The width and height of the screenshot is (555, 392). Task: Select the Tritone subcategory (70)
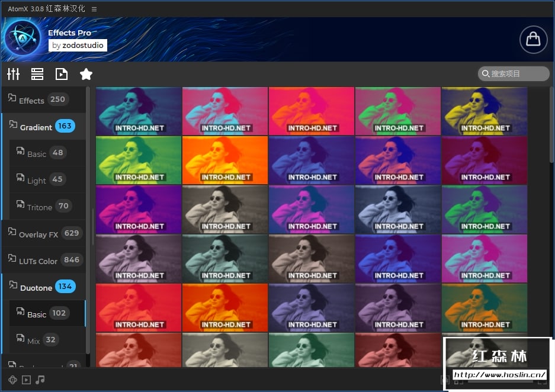click(47, 206)
